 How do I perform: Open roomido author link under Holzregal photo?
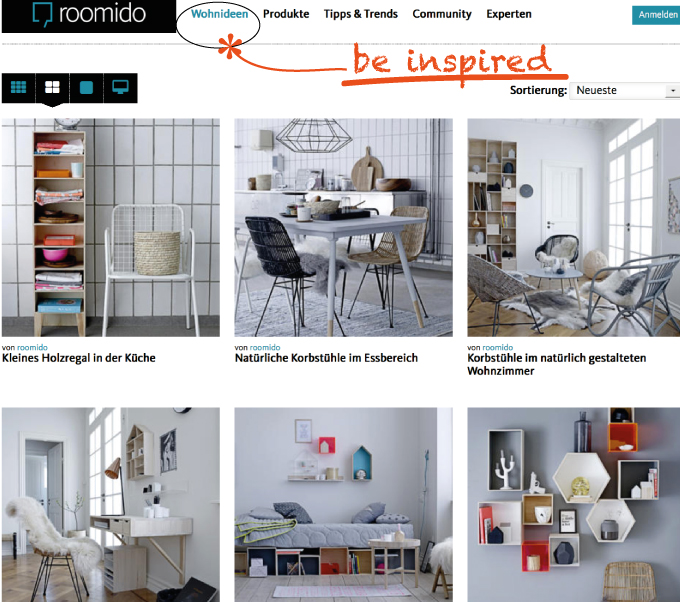point(33,347)
